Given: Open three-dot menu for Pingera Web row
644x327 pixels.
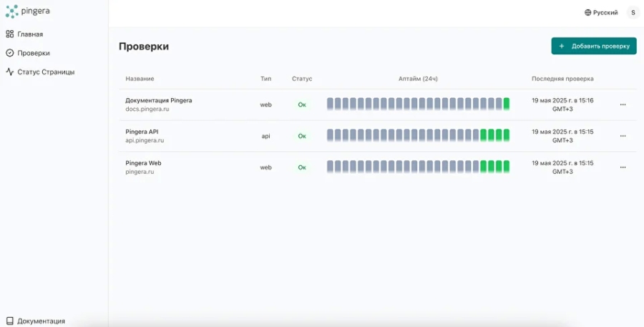Looking at the screenshot, I should [623, 167].
